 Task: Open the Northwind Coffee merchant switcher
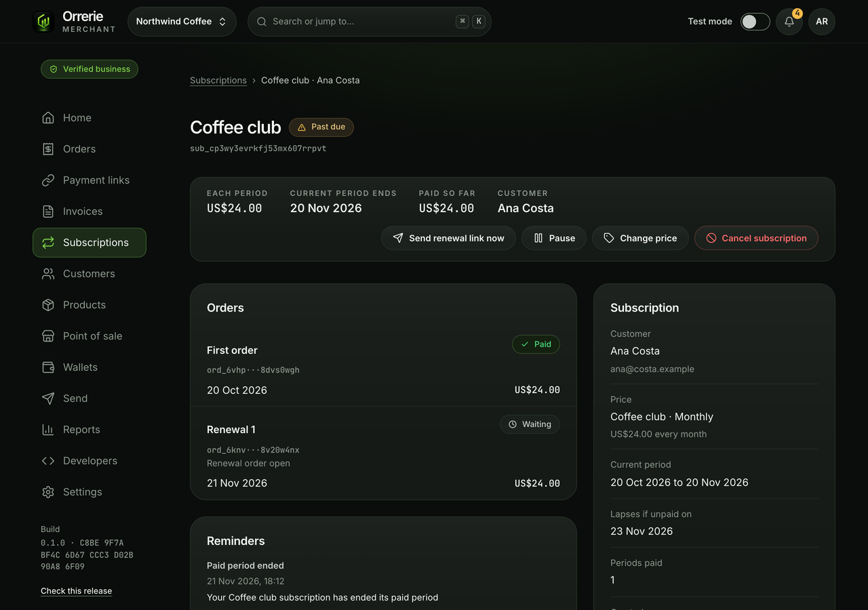(x=182, y=22)
